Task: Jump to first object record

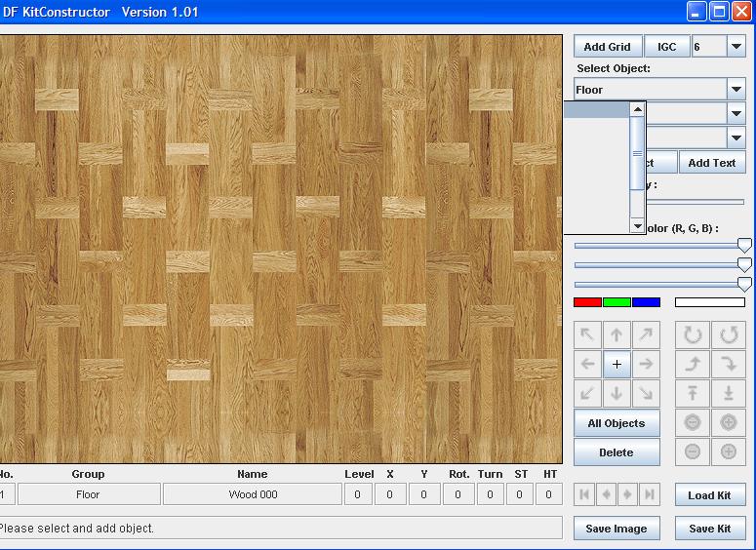Action: tap(584, 494)
